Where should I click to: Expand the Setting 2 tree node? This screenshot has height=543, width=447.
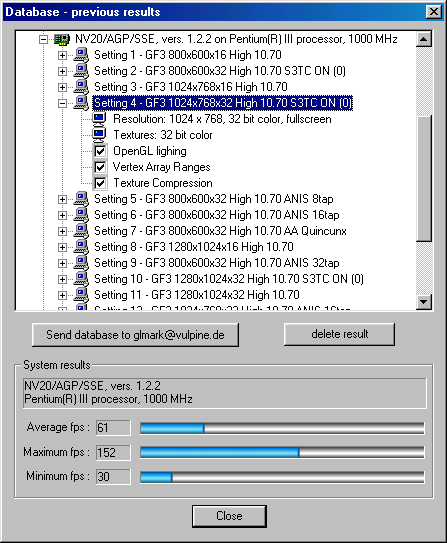point(62,71)
